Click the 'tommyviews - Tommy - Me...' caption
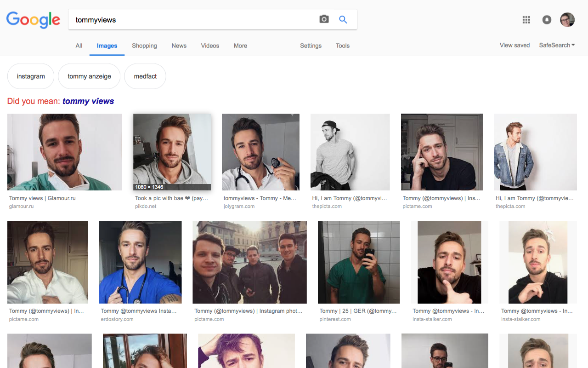588x368 pixels. click(260, 198)
